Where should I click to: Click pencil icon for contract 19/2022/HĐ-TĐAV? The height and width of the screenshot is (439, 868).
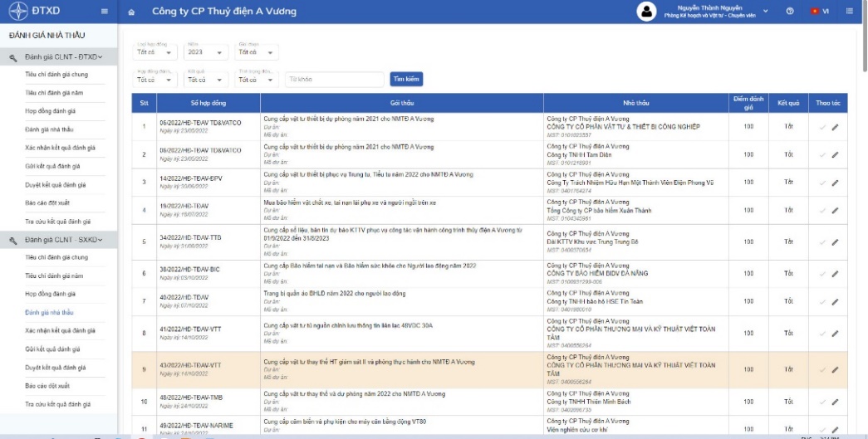[835, 211]
